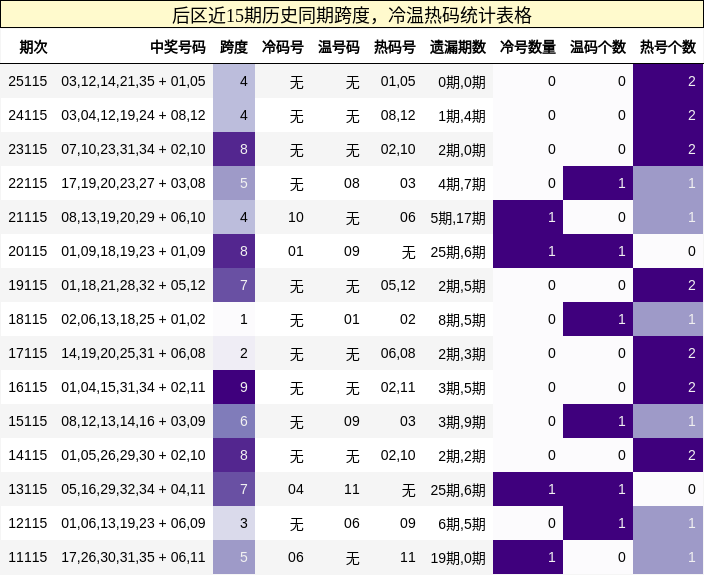Image resolution: width=704 pixels, height=575 pixels.
Task: Select the 热号个数 column header
Action: (668, 47)
